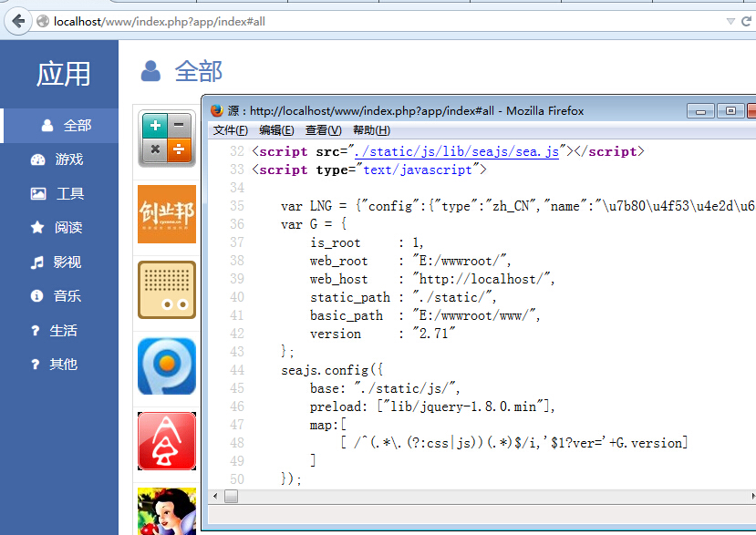The height and width of the screenshot is (535, 756).
Task: Click the Firefox icon in source window title
Action: [217, 111]
